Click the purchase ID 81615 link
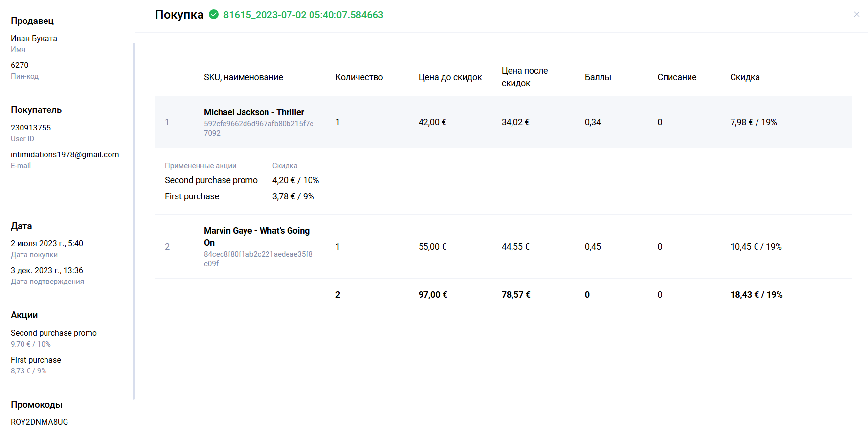This screenshot has width=868, height=434. [x=303, y=15]
